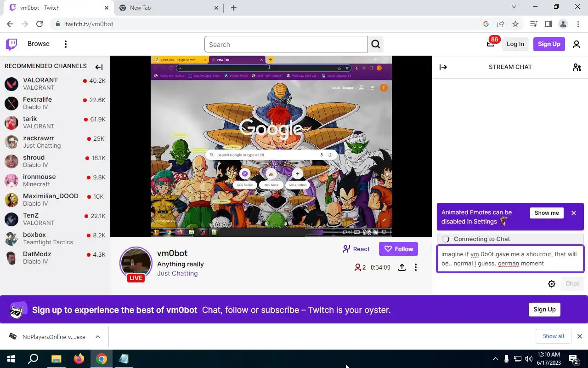Click the Share stream icon

(x=402, y=267)
